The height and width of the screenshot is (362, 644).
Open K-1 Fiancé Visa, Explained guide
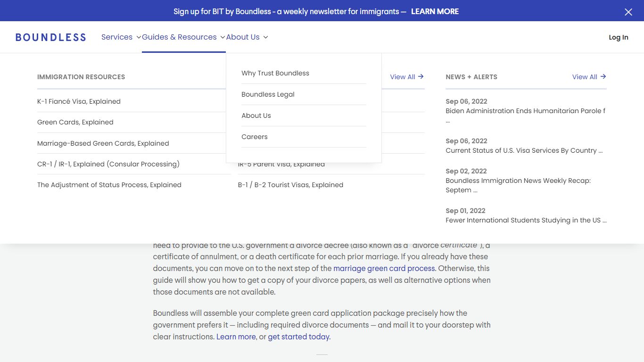(x=79, y=101)
